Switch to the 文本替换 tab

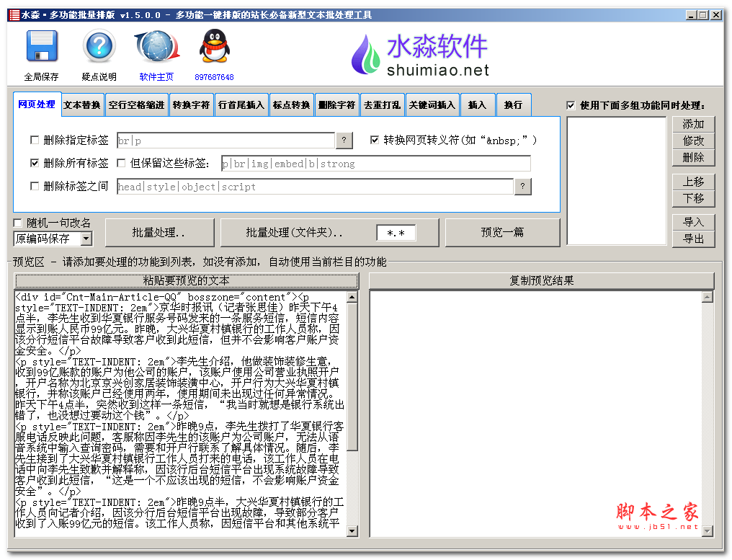(x=81, y=105)
